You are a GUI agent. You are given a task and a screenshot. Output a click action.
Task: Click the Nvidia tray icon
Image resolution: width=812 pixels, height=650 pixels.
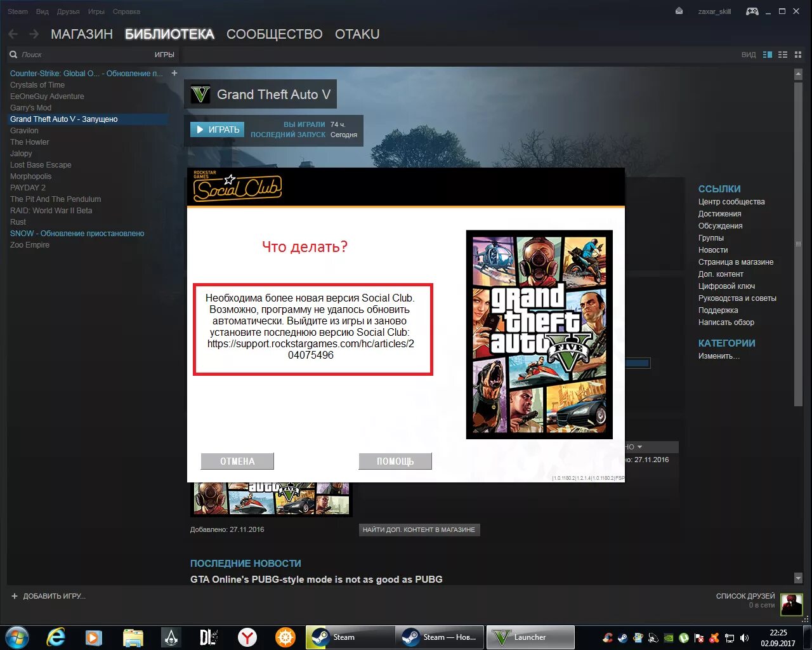point(669,638)
